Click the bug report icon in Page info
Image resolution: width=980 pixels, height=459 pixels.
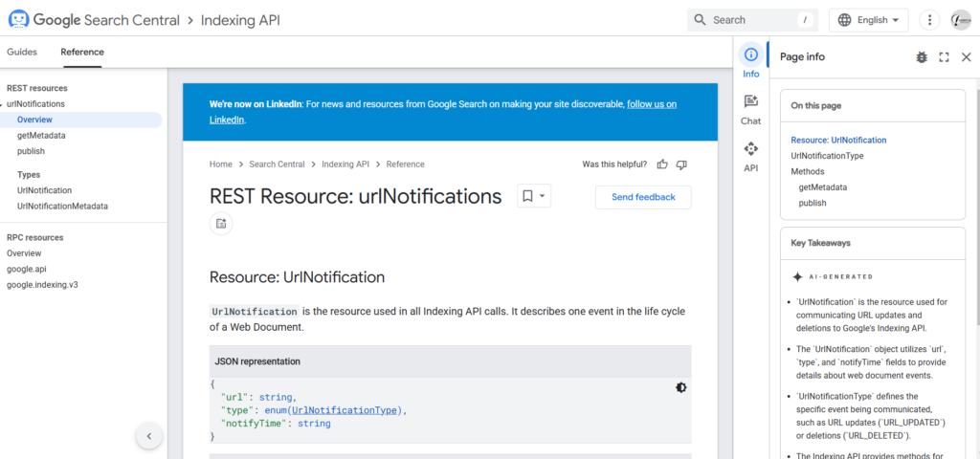point(922,56)
